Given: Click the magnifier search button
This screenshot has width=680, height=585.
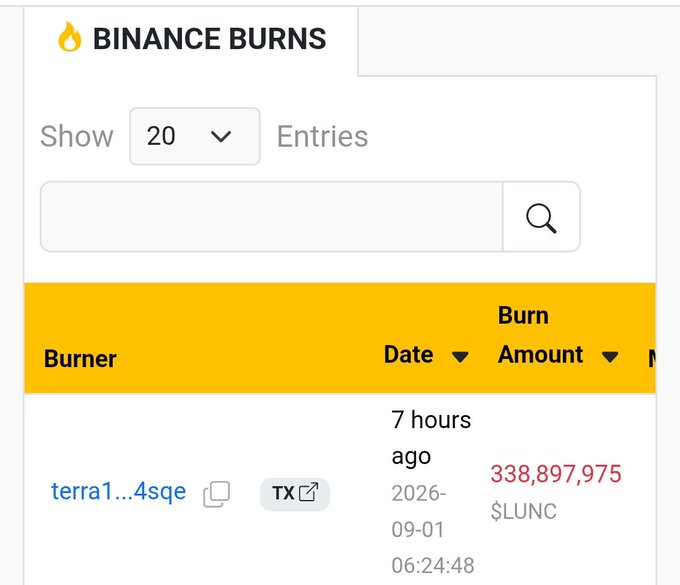Looking at the screenshot, I should point(541,216).
